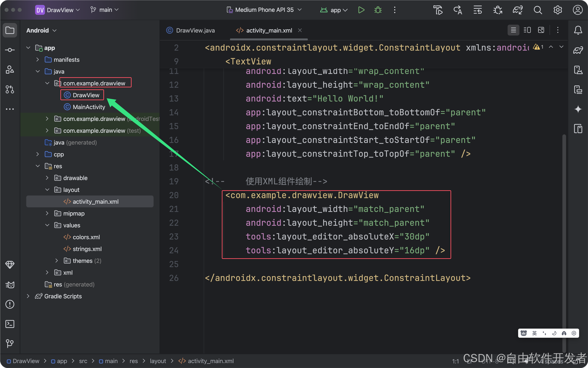Switch editor to Code view mode
The height and width of the screenshot is (368, 588).
click(513, 30)
